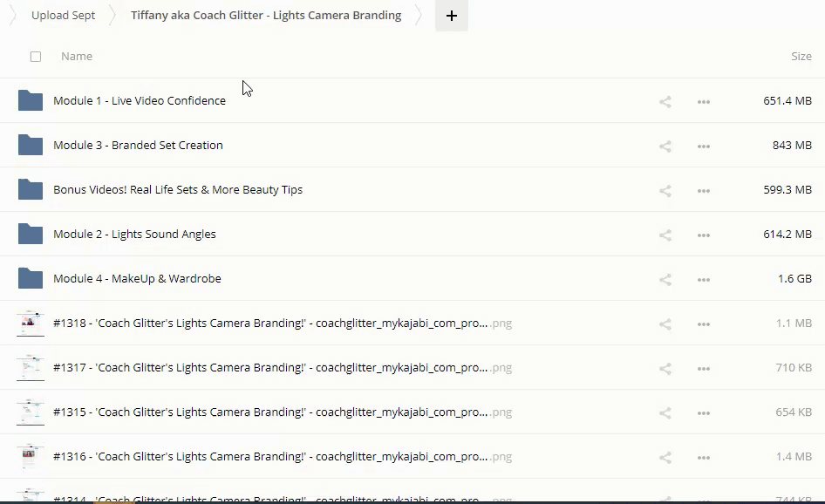Toggle the select-all checkbox in header

[x=36, y=57]
